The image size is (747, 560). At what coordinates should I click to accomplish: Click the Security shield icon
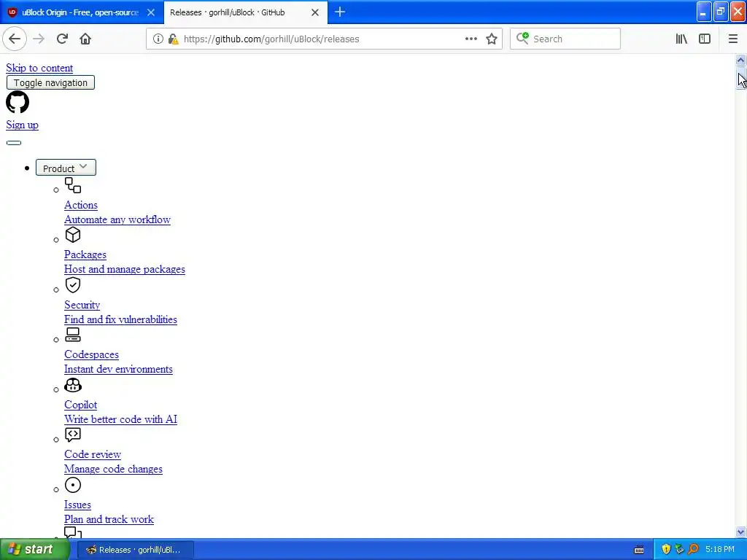[73, 285]
